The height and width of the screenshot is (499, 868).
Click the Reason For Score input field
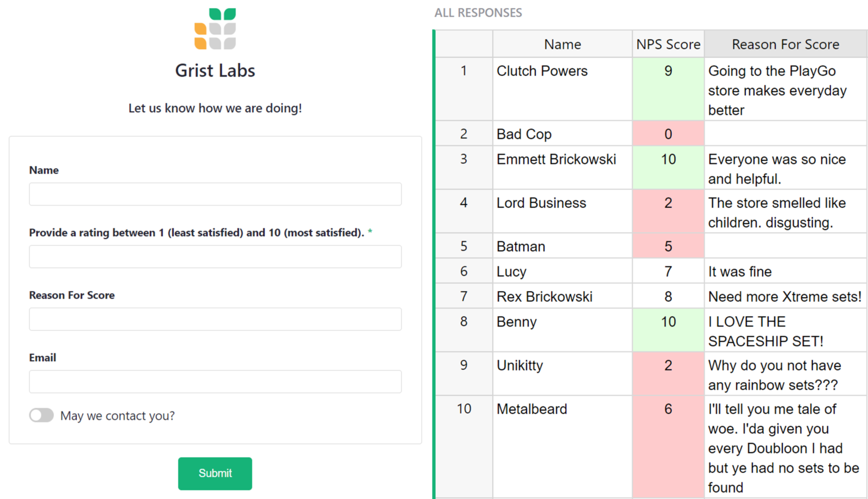point(215,319)
